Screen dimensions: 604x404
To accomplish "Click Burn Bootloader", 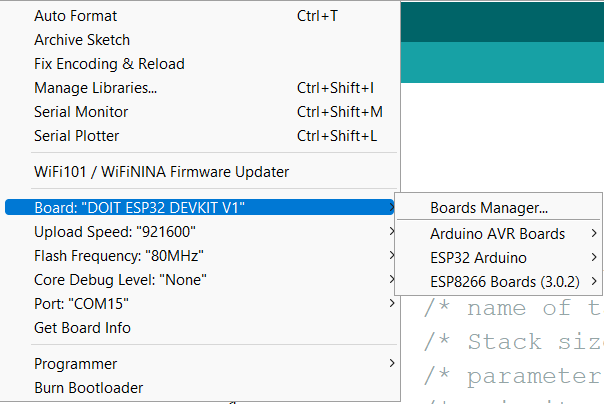I will tap(200, 387).
